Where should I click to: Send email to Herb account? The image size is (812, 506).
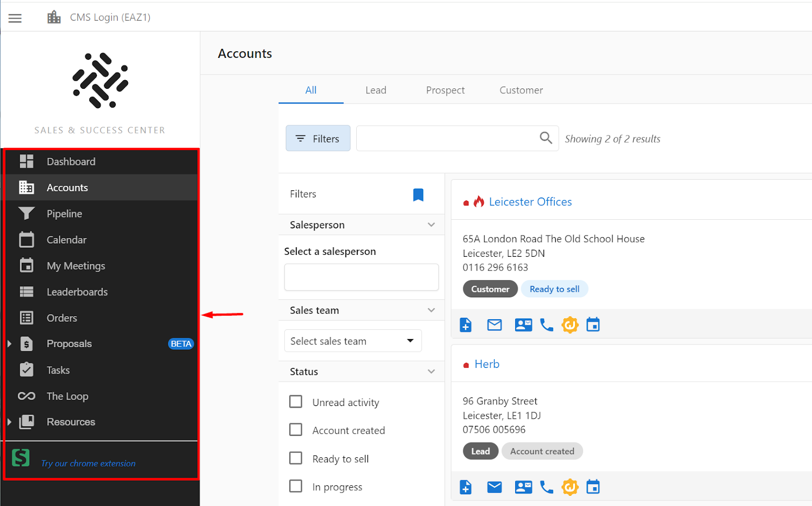click(x=494, y=487)
